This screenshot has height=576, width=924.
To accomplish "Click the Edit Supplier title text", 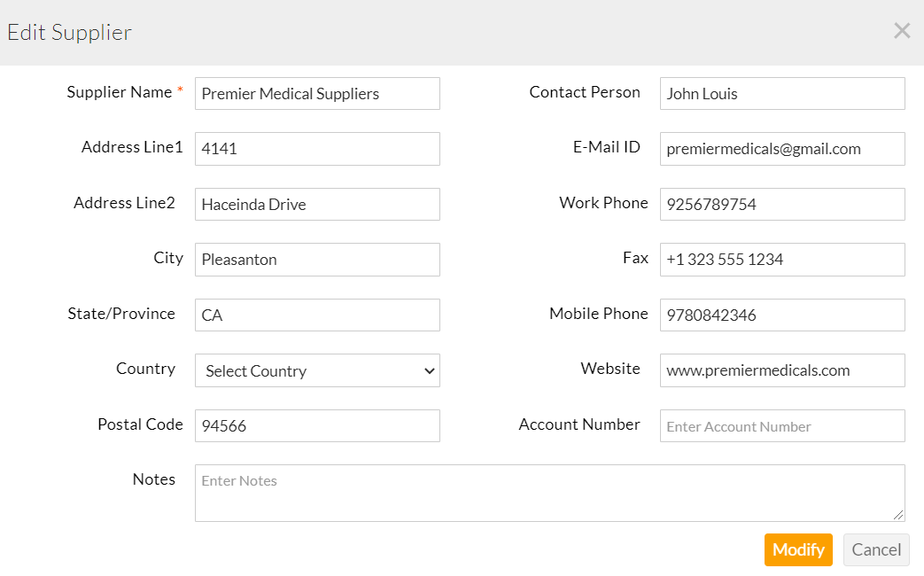I will pos(69,32).
